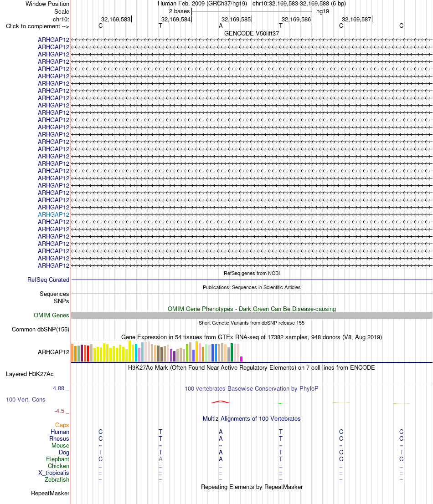
Task: Click the Zebrafish alignment row label
Action: [57, 479]
